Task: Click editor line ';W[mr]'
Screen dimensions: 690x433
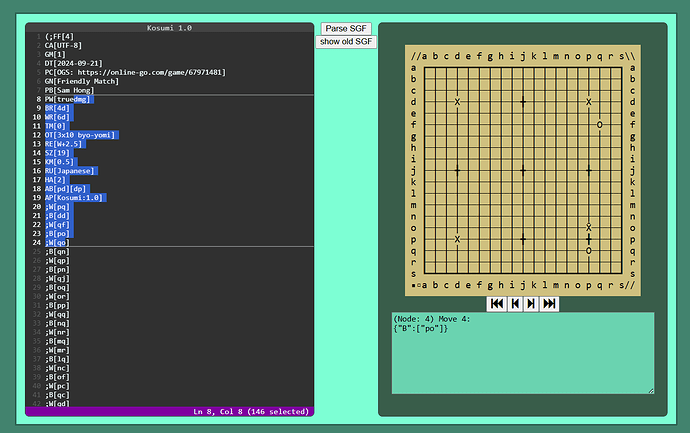Action: [57, 350]
